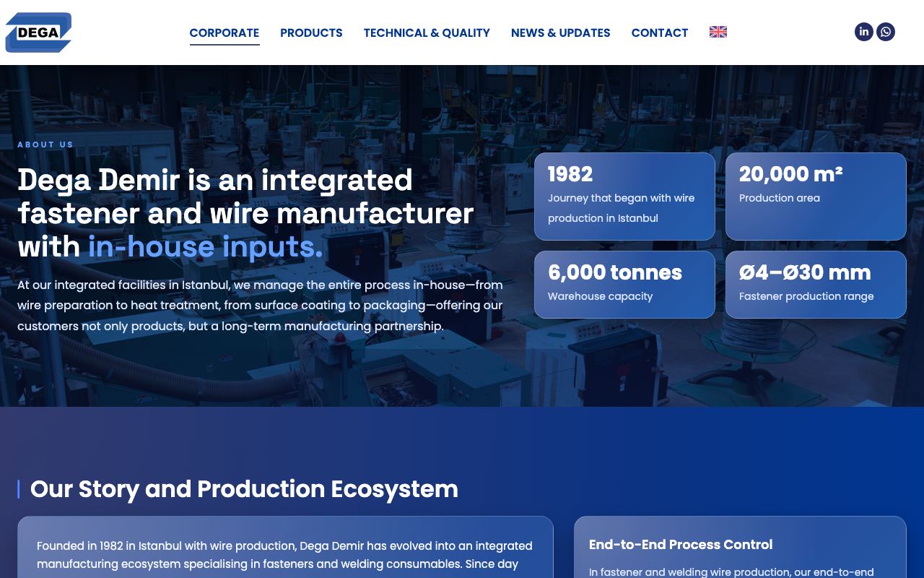The image size is (924, 578).
Task: Click the 'in-house inputs.' highlighted heading text
Action: coord(206,247)
